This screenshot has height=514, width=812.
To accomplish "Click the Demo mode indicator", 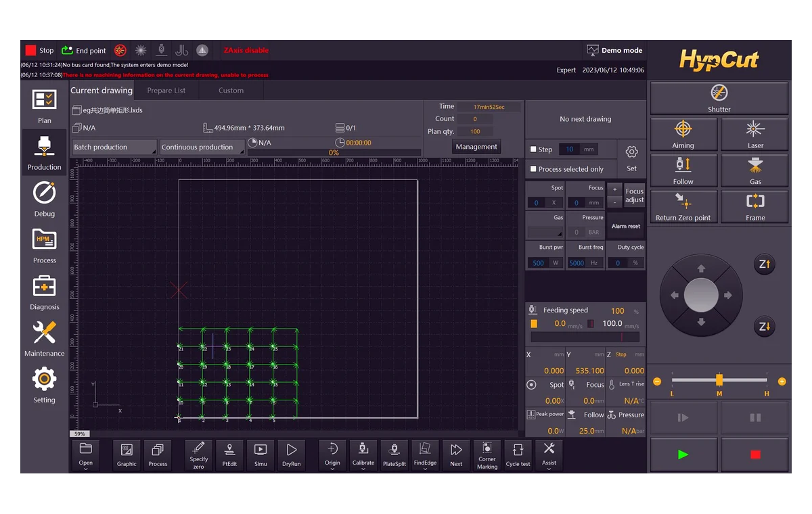I will pos(614,50).
